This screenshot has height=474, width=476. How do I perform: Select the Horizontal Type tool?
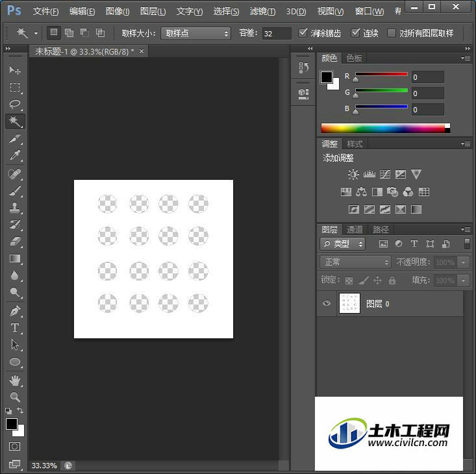click(14, 328)
